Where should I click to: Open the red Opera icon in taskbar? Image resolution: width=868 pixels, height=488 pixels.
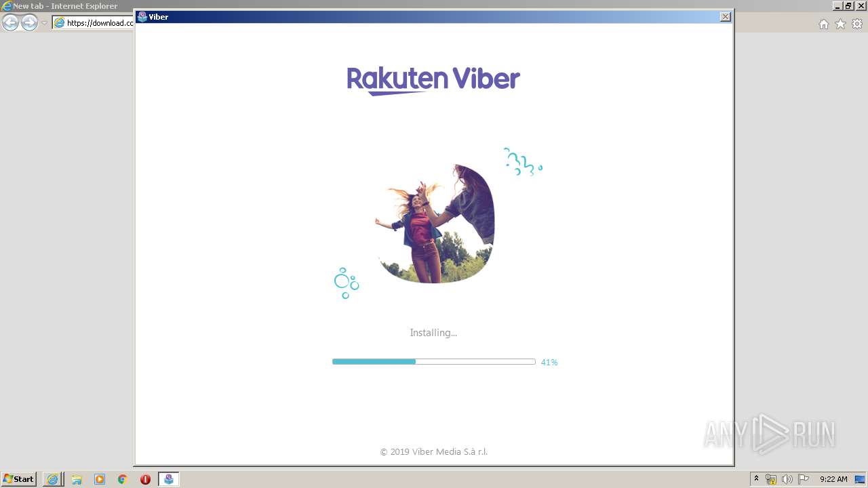145,479
